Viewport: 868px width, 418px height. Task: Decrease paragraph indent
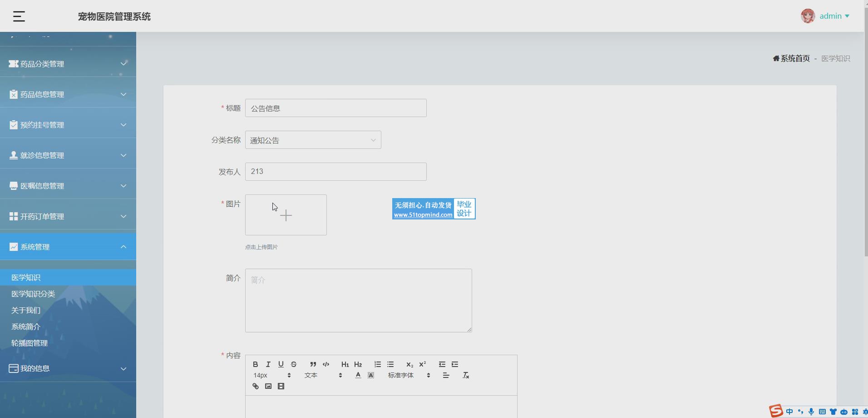[x=442, y=364]
